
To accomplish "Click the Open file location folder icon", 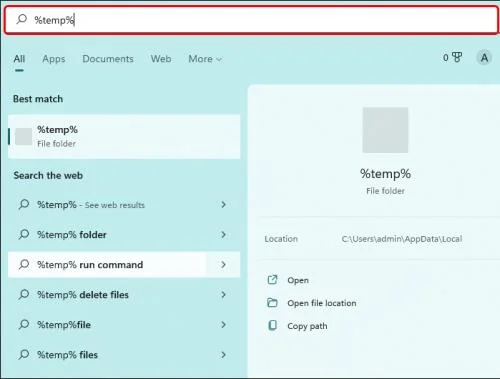I will 272,302.
